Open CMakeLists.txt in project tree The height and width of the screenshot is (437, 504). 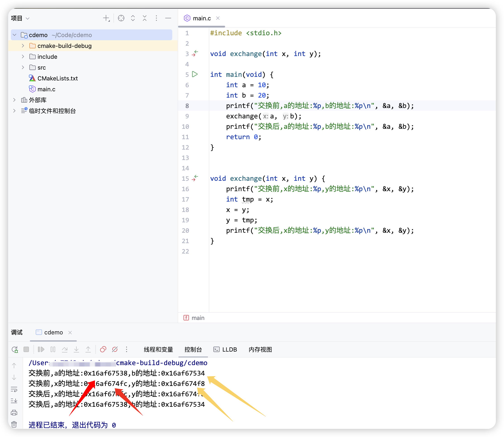tap(57, 78)
